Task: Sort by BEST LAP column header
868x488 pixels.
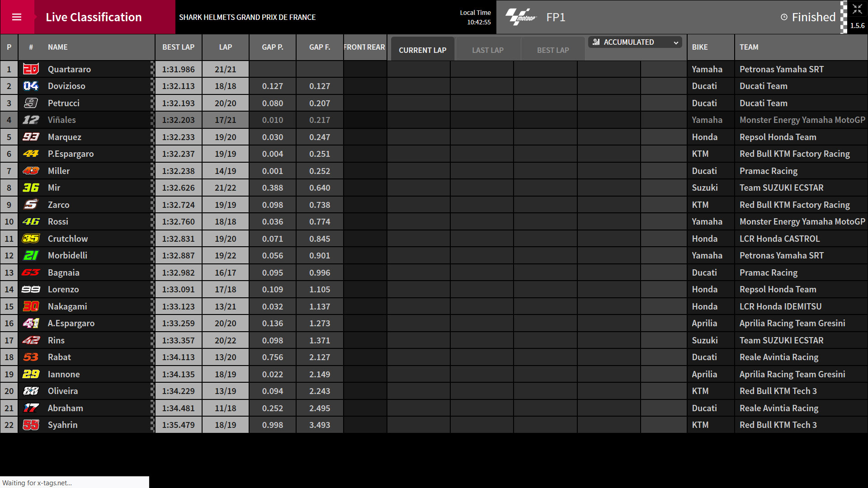Action: click(x=179, y=47)
